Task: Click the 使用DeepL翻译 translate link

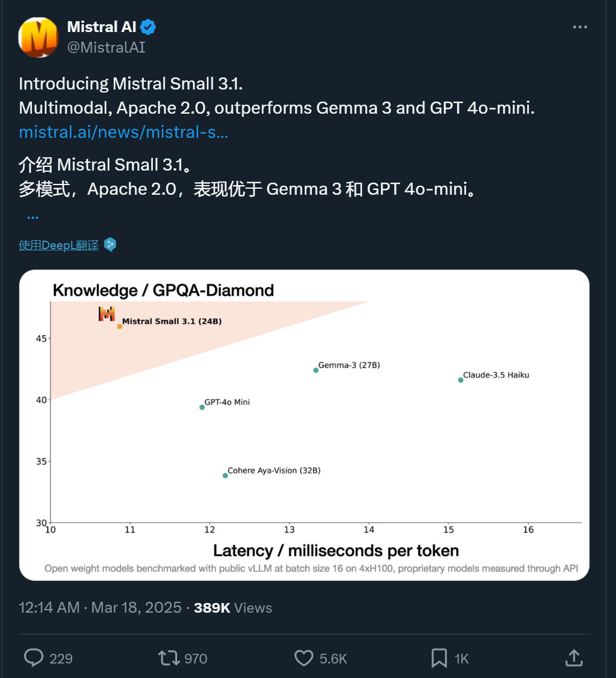Action: [x=59, y=245]
